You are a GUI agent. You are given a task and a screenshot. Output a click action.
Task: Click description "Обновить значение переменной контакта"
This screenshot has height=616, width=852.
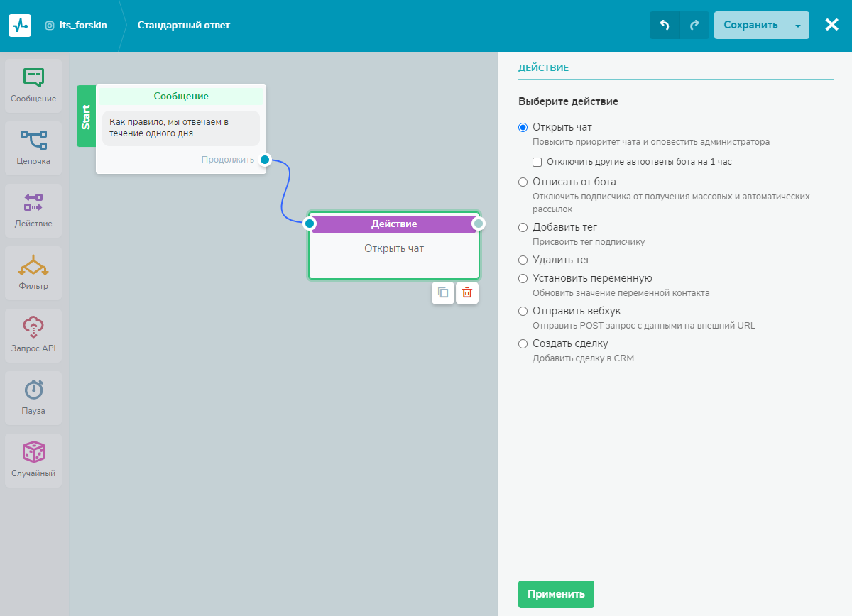tap(621, 293)
